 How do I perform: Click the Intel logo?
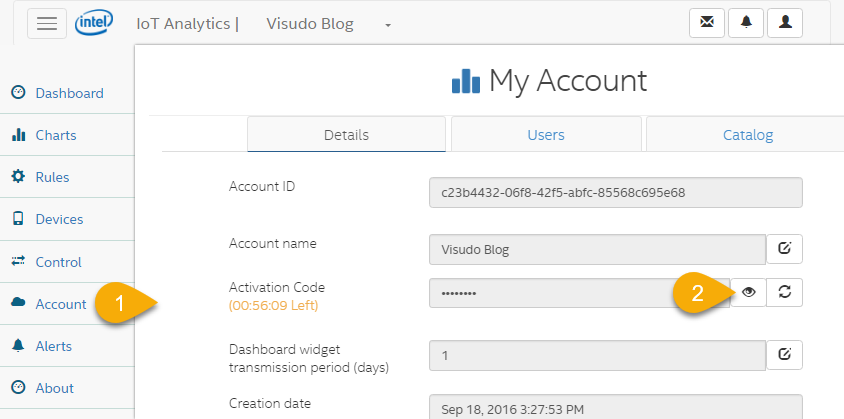93,22
